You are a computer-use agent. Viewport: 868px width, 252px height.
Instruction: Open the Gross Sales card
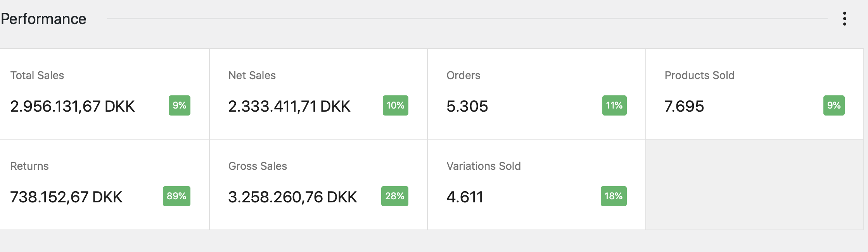[x=318, y=185]
